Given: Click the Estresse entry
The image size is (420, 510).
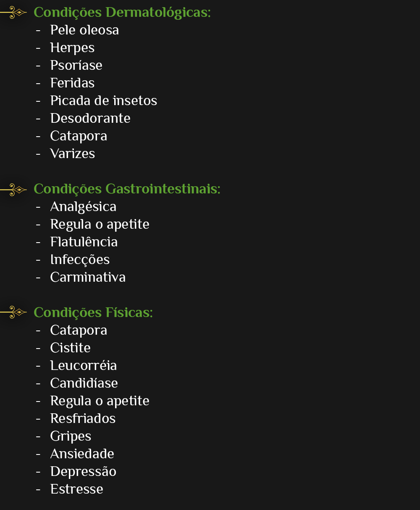Looking at the screenshot, I should click(76, 489).
